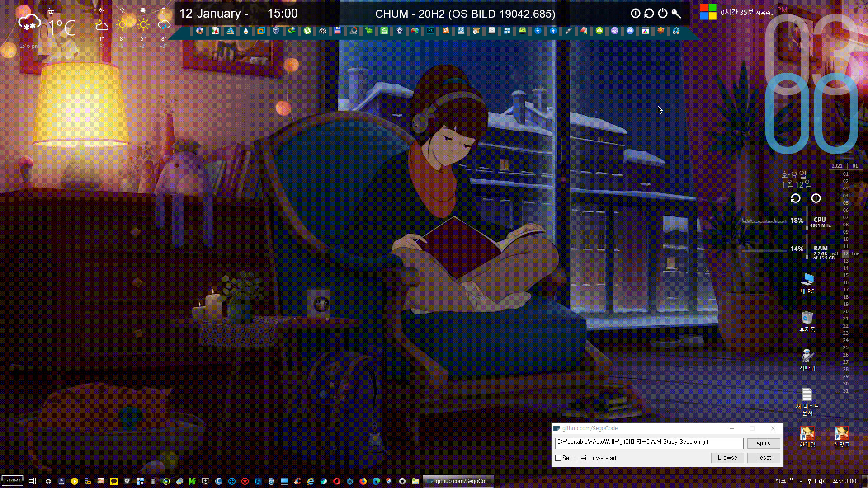Open the 내 PC desktop icon
This screenshot has height=488, width=868.
pos(807,283)
